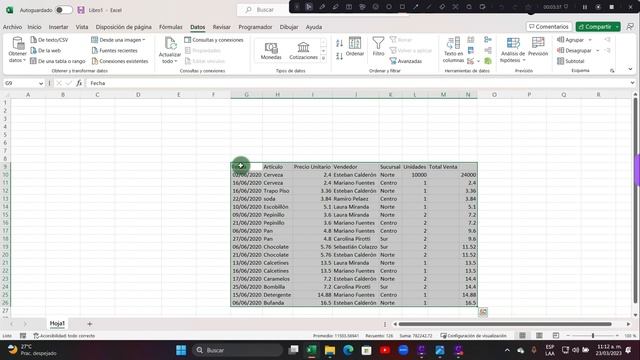Click the save icon in title bar

pyautogui.click(x=81, y=10)
